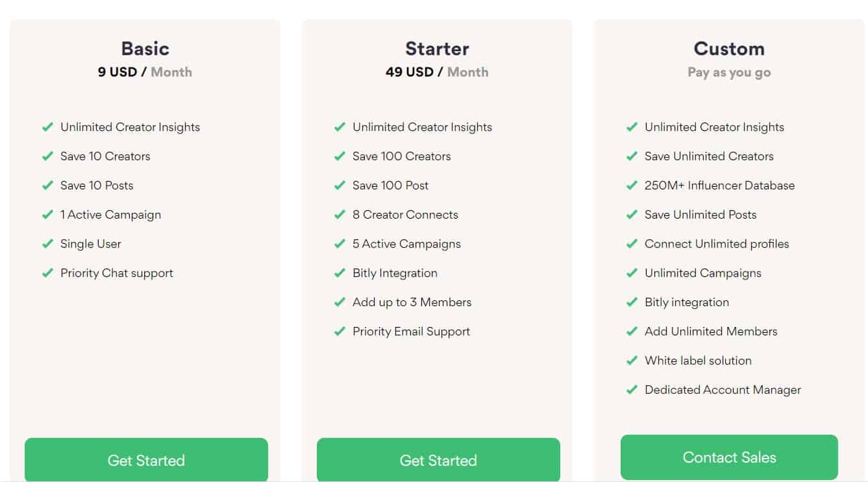Screen dimensions: 868x482
Task: Select the Basic plan heading
Action: click(145, 49)
